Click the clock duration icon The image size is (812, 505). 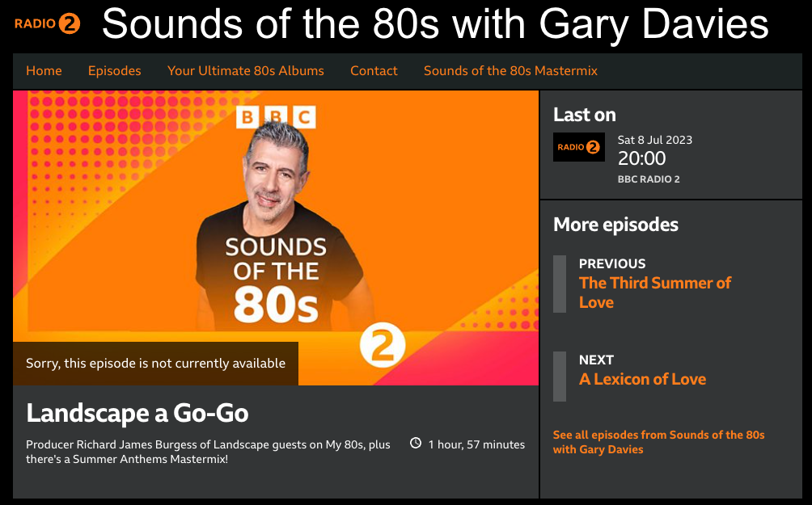point(417,444)
